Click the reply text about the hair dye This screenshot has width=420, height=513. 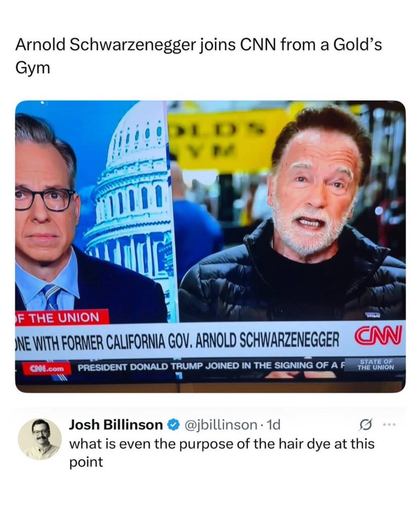click(221, 452)
